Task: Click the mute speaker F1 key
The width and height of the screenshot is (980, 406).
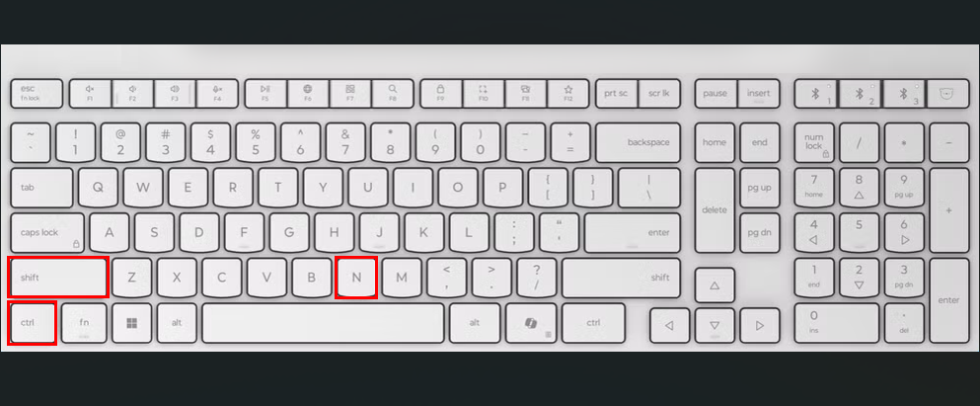Action: click(x=90, y=93)
